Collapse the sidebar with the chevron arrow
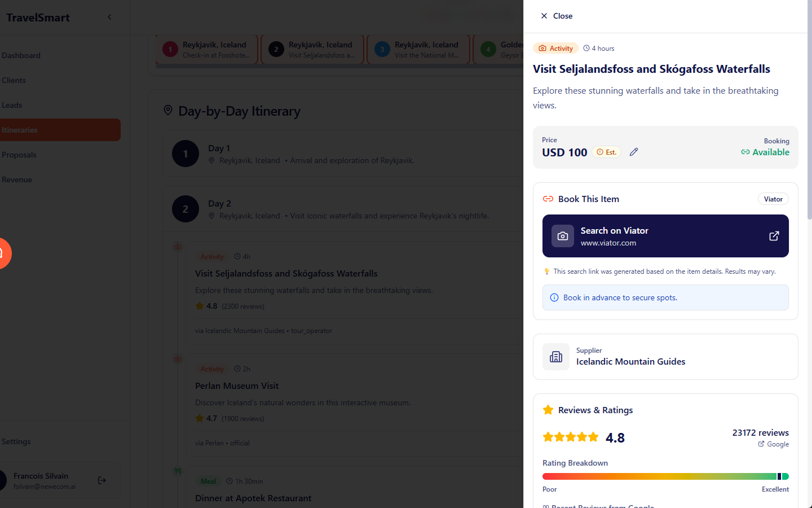 point(109,17)
